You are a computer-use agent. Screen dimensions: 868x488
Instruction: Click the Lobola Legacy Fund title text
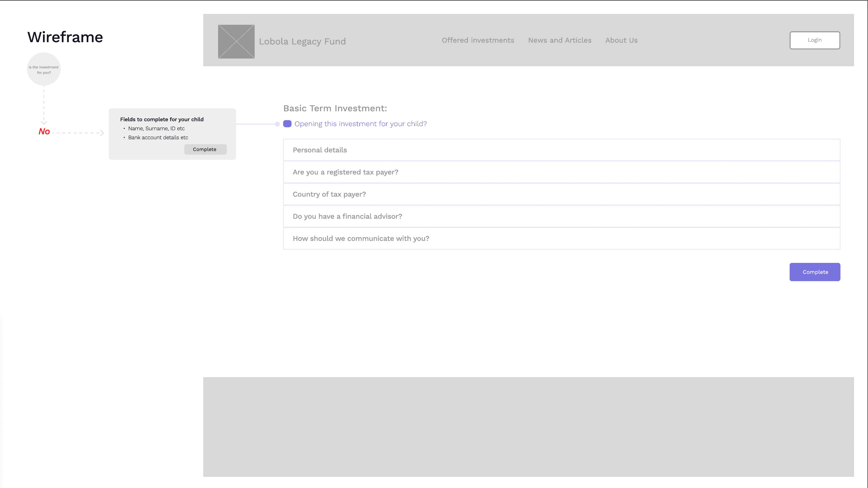302,41
